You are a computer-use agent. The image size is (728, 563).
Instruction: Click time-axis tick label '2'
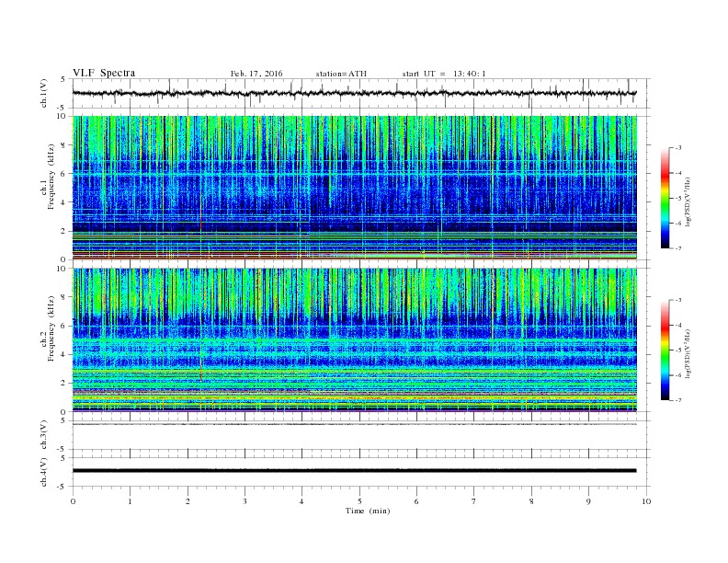188,501
